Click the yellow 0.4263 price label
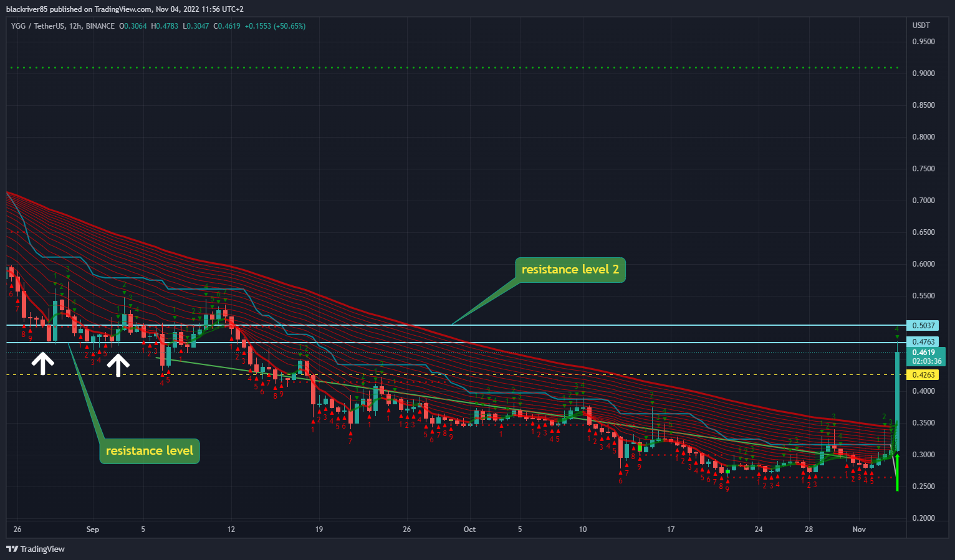 923,375
